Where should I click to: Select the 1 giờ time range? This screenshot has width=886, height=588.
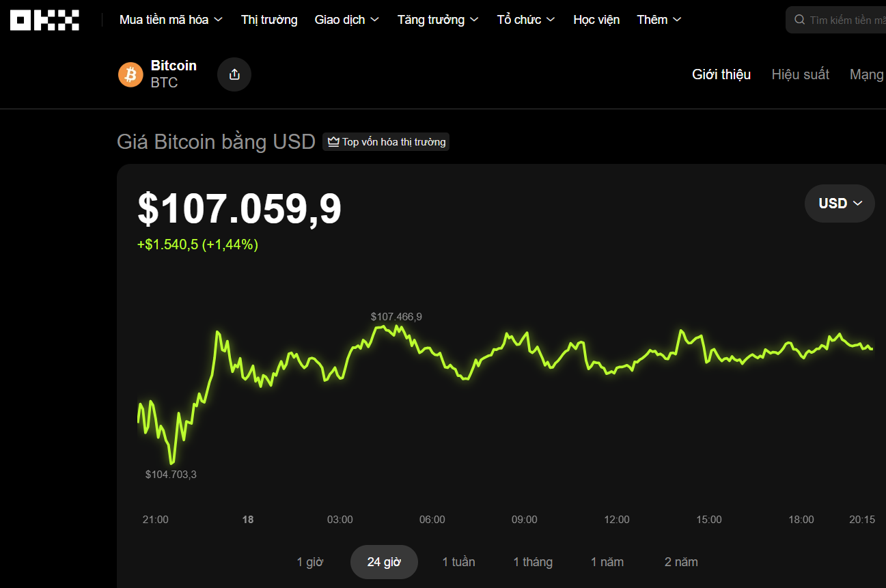coord(310,562)
